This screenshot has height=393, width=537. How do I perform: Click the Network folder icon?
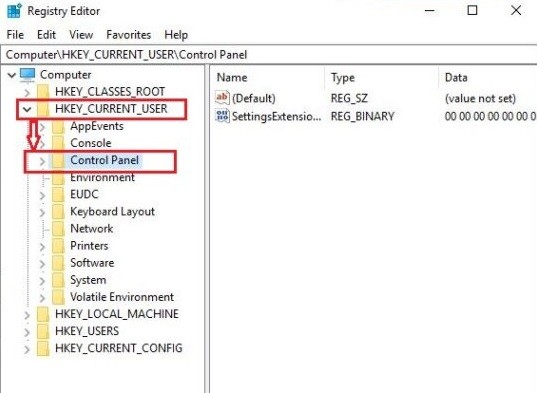pos(58,229)
